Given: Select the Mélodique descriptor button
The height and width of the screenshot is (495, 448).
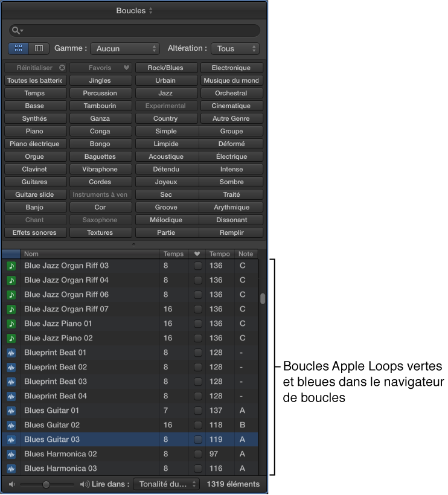Looking at the screenshot, I should 167,220.
